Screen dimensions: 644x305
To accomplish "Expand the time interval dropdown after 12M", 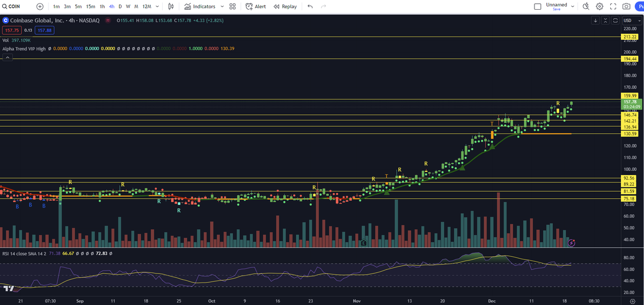I will coord(158,6).
